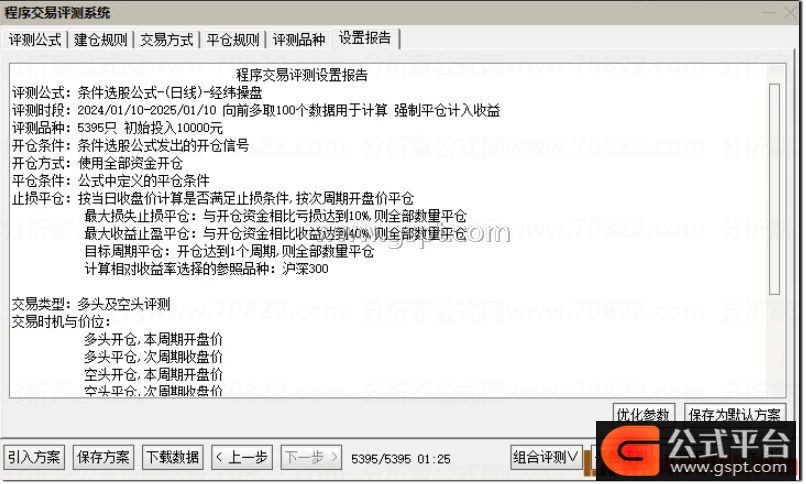
Task: Select the 交易方式 tab
Action: tap(167, 40)
